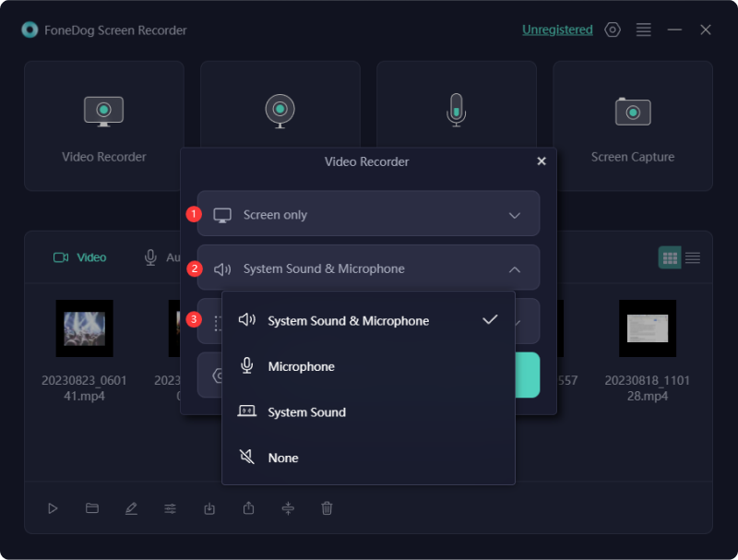This screenshot has height=560, width=738.
Task: Click the play icon in bottom toolbar
Action: click(x=53, y=508)
